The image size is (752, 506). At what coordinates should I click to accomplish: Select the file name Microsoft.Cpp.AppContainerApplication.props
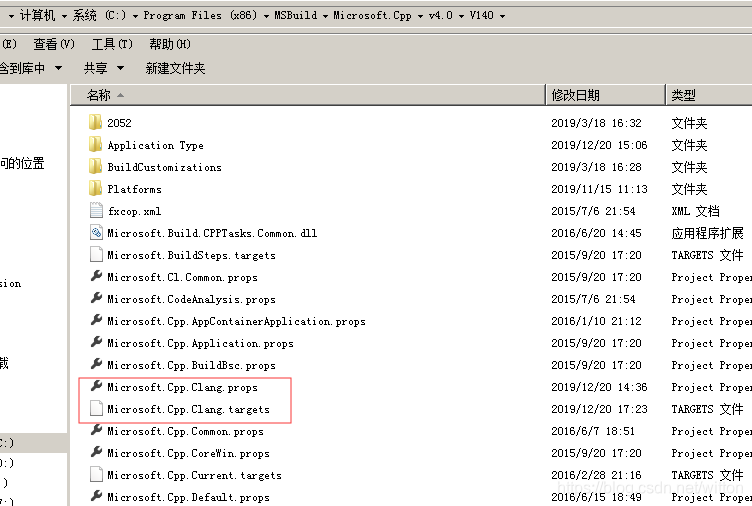(x=236, y=321)
